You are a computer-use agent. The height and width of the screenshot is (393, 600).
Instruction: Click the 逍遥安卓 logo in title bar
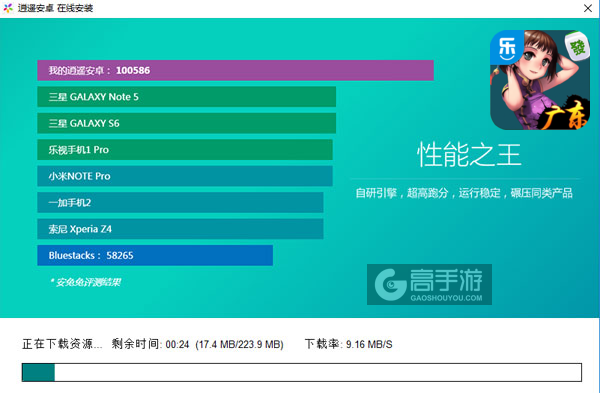tap(8, 8)
